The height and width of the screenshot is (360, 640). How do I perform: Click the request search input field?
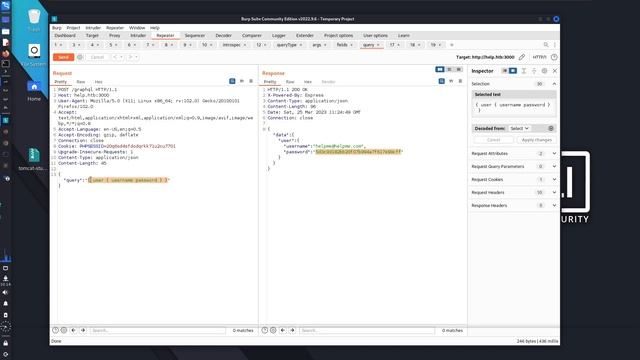pos(158,330)
